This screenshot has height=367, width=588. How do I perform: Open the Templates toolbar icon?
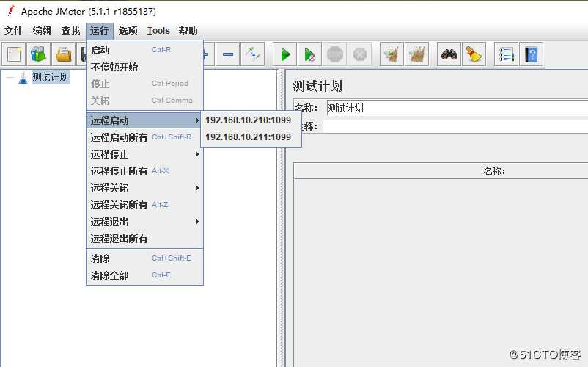39,54
